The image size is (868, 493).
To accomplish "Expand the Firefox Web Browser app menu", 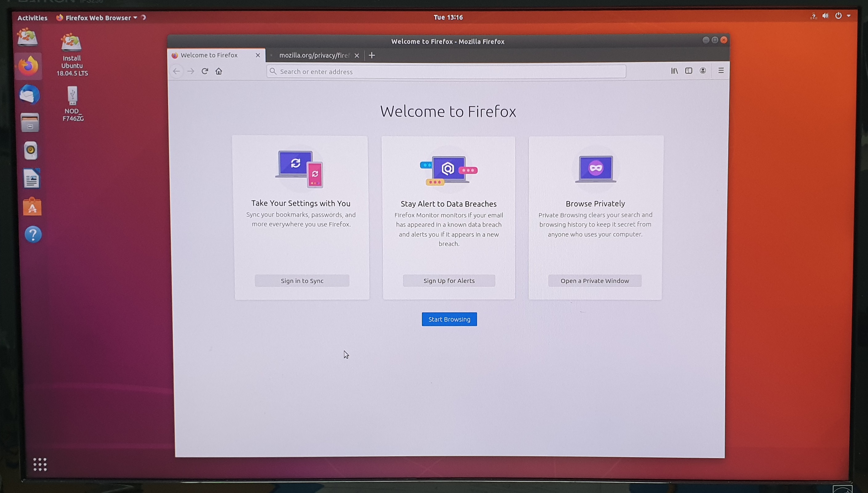I will tap(98, 18).
